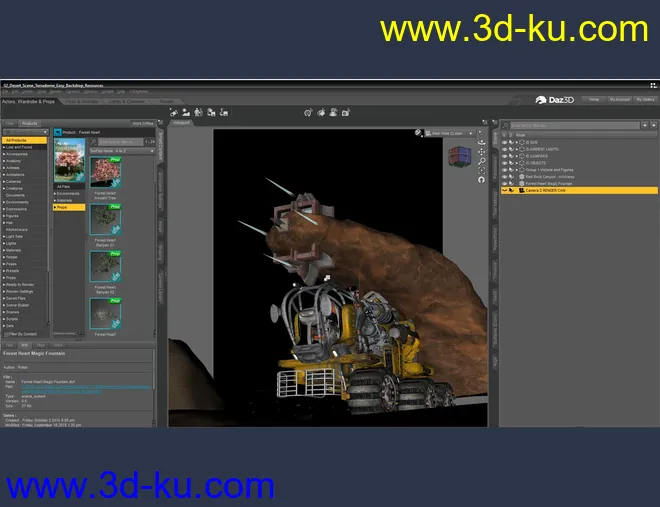Screen dimensions: 660x507
Task: Click the viewport orbit rotate tool
Action: 482,142
